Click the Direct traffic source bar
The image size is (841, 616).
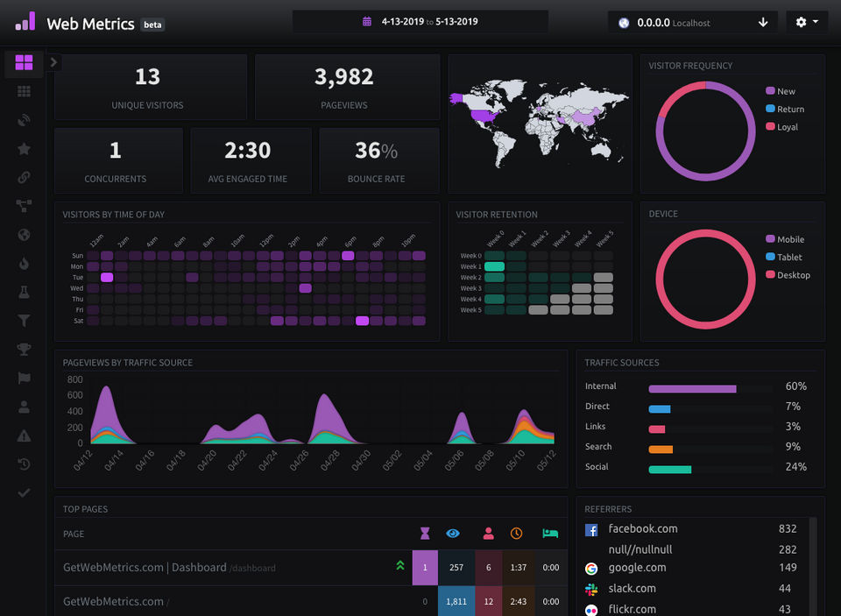tap(659, 409)
